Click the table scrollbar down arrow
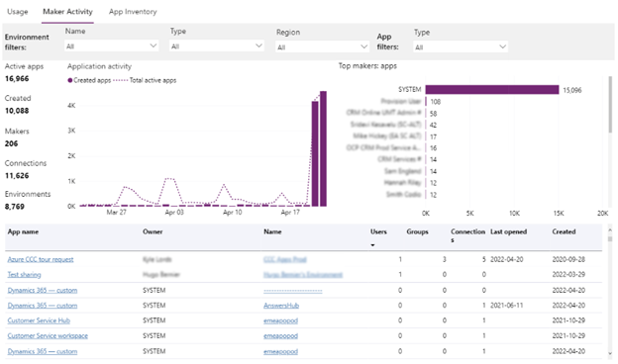The height and width of the screenshot is (364, 618). 610,353
